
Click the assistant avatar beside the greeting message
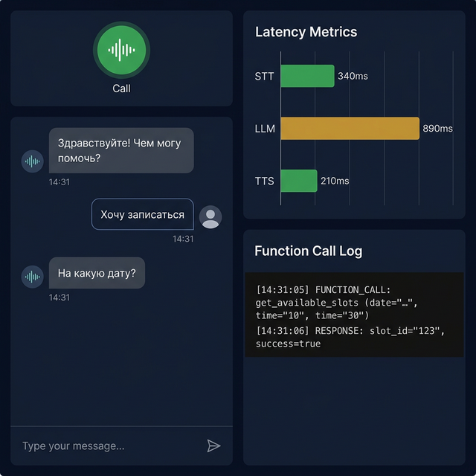coord(32,161)
